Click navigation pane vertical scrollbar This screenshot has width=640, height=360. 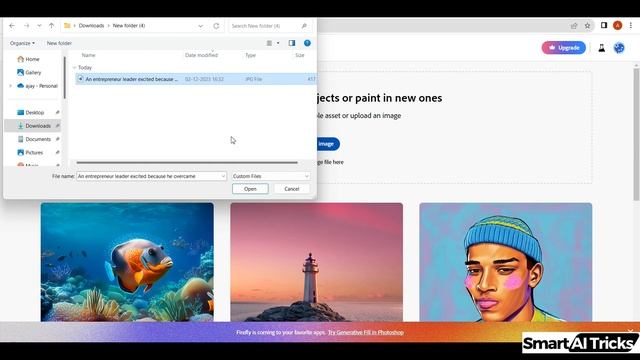[x=64, y=78]
